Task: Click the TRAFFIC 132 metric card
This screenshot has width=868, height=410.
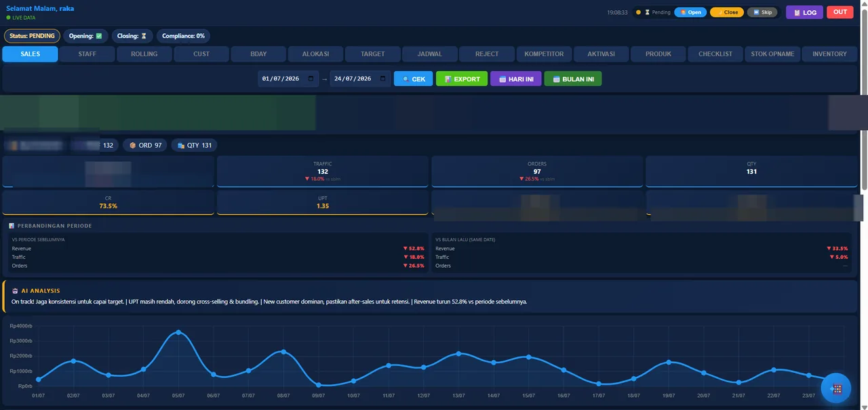Action: point(323,171)
